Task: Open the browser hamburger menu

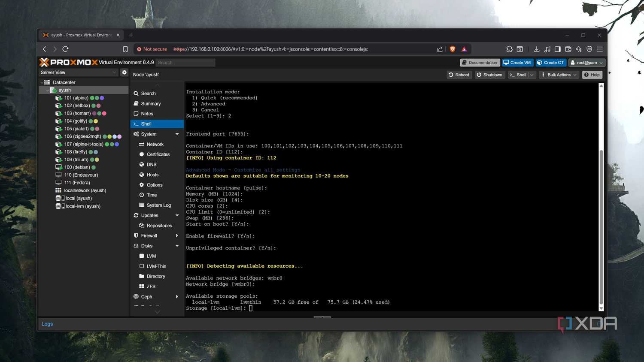Action: pyautogui.click(x=600, y=49)
